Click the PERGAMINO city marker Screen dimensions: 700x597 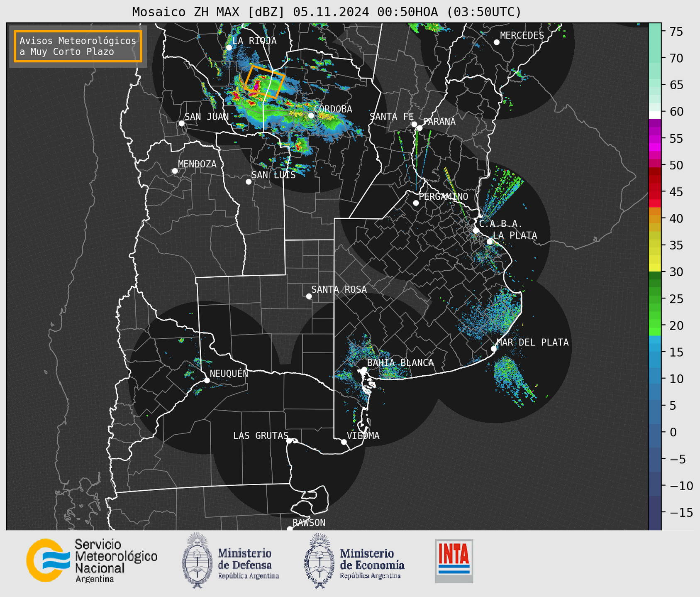pyautogui.click(x=416, y=203)
